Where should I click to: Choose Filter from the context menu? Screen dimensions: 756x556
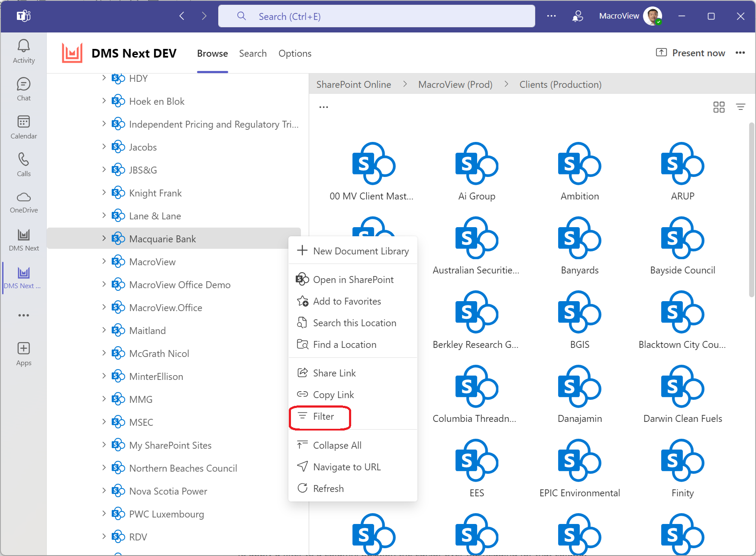(353, 416)
